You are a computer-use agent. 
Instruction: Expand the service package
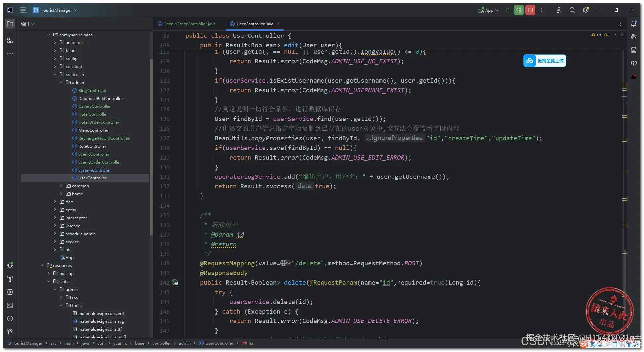[x=55, y=242]
